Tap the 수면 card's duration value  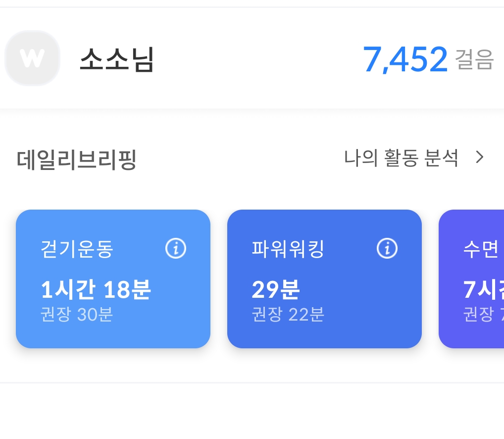tap(484, 290)
